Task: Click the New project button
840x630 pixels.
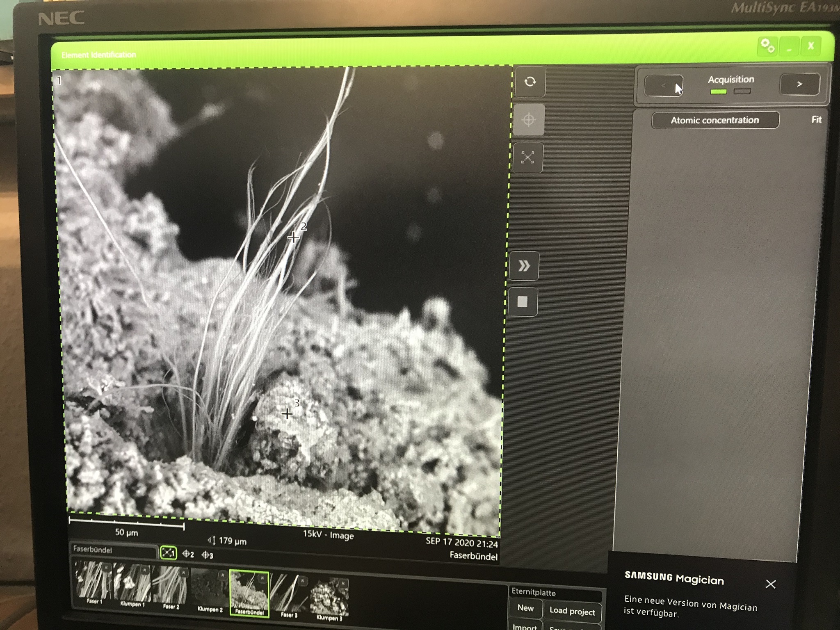Action: pos(525,608)
